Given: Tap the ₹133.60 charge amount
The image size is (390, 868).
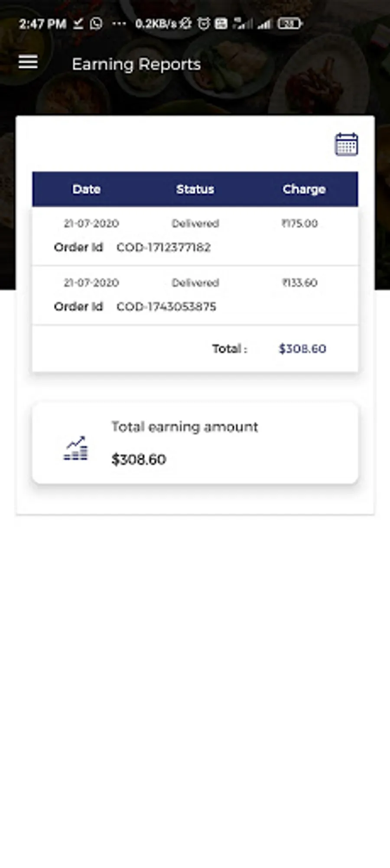Looking at the screenshot, I should [299, 283].
